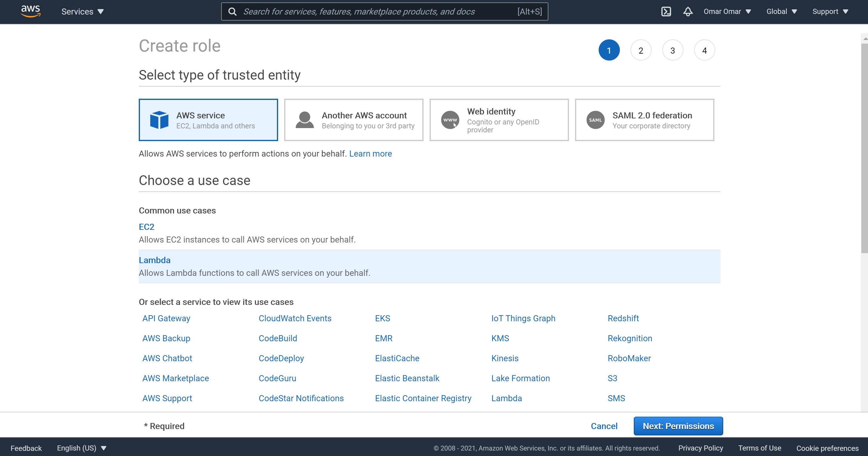The width and height of the screenshot is (868, 456).
Task: Select CloudWatch Events service
Action: [x=295, y=318]
